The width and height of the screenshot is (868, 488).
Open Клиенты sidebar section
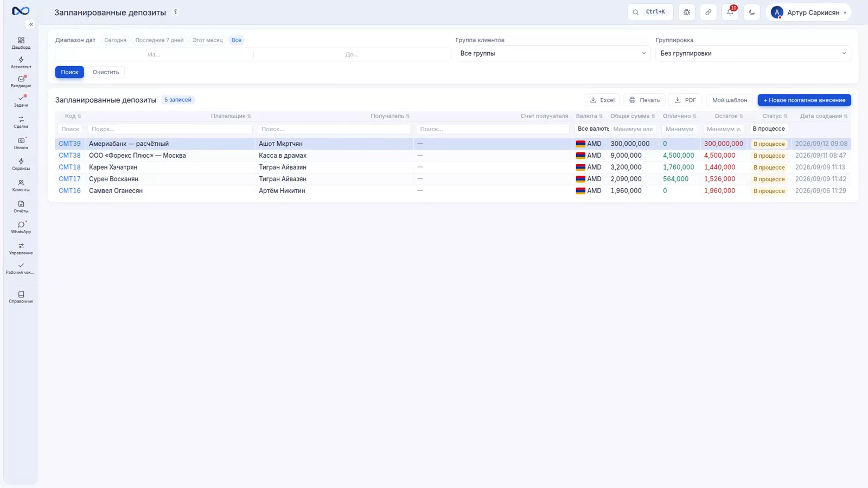tap(21, 185)
